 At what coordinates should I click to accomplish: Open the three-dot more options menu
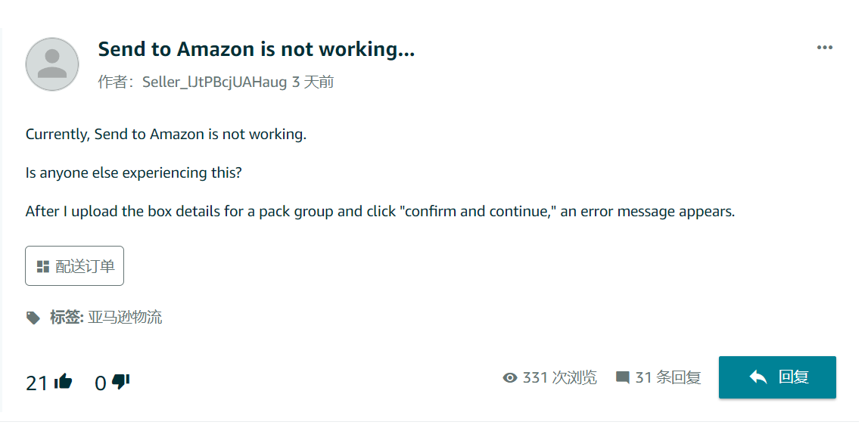[x=825, y=48]
